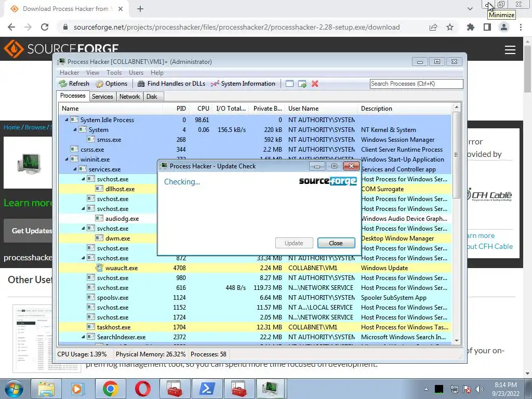Collapse the System process node
The width and height of the screenshot is (532, 399).
[75, 130]
